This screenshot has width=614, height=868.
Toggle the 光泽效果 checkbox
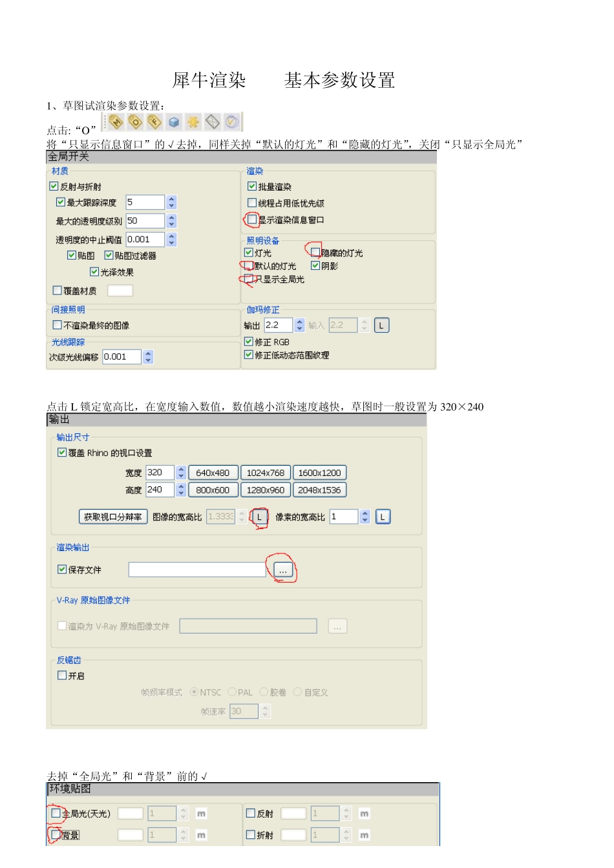coord(94,272)
